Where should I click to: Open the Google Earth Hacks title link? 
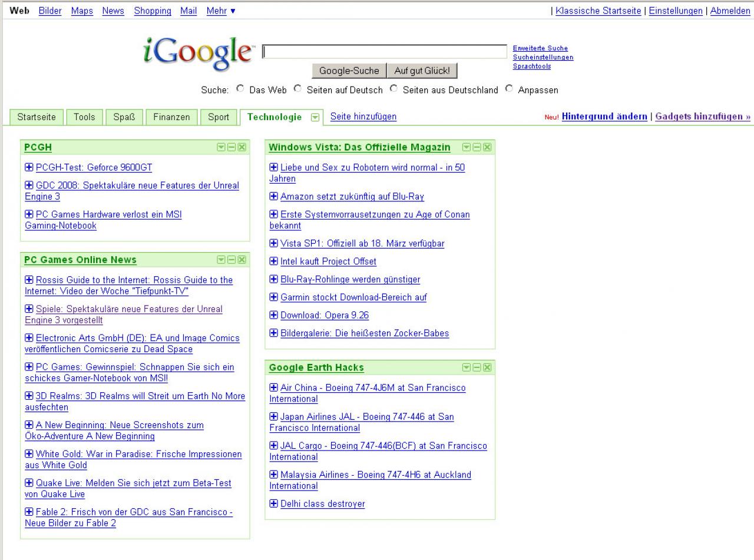coord(316,367)
